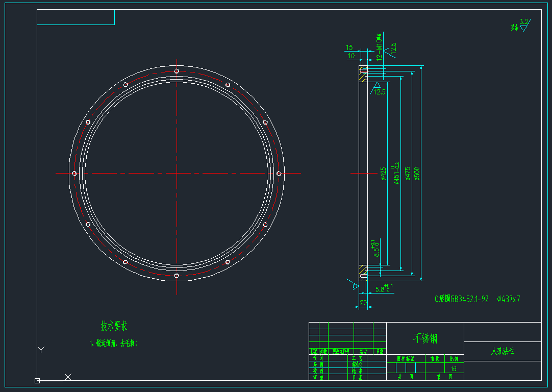Select the bottom hatched section of the flange
Viewport: 552px width, 392px height.
click(363, 273)
